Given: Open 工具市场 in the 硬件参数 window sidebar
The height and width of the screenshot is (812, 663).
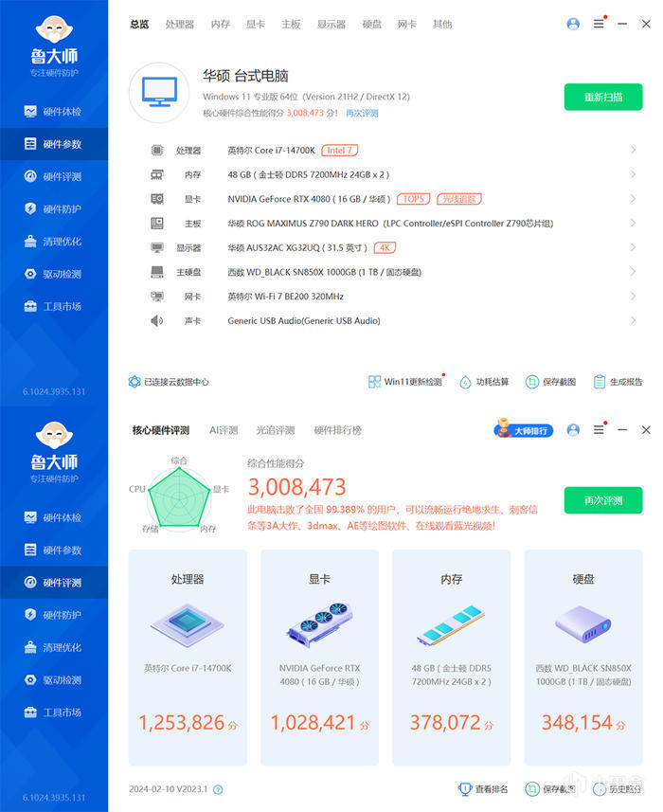Looking at the screenshot, I should [53, 307].
